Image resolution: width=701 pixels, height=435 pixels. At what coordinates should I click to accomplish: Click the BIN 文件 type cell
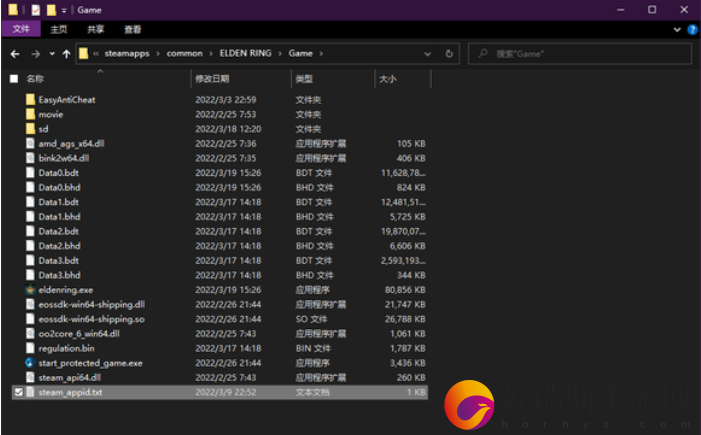click(313, 348)
